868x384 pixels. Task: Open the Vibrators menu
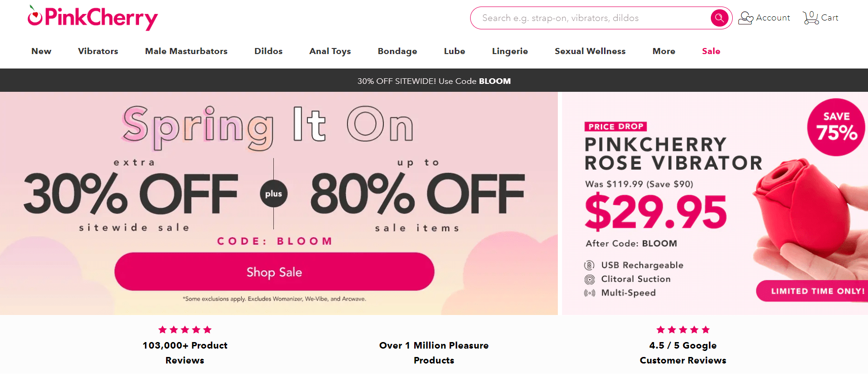(98, 51)
